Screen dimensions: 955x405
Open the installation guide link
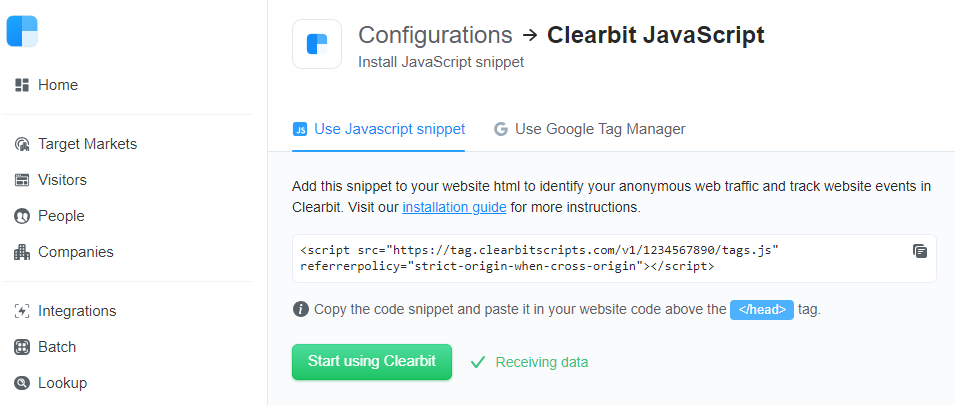pos(454,207)
